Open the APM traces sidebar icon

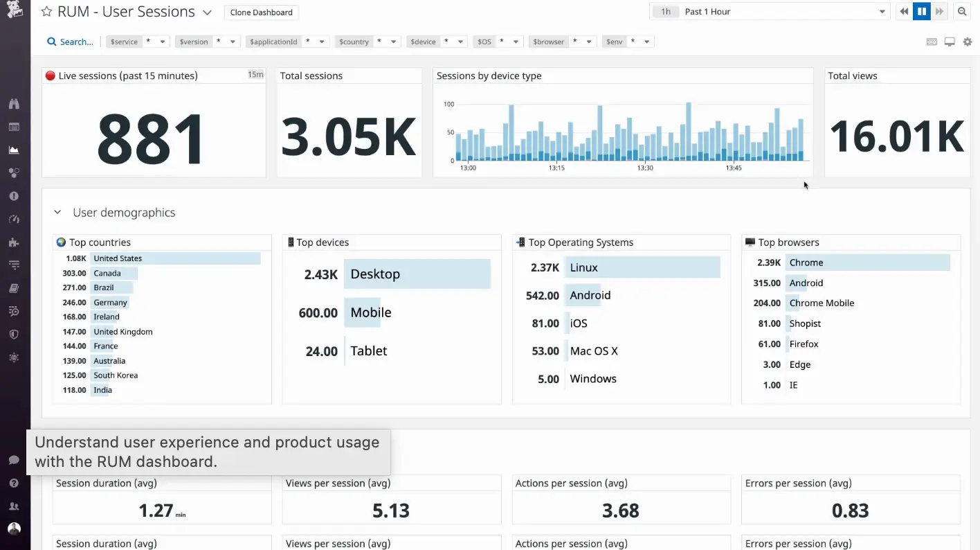click(14, 265)
